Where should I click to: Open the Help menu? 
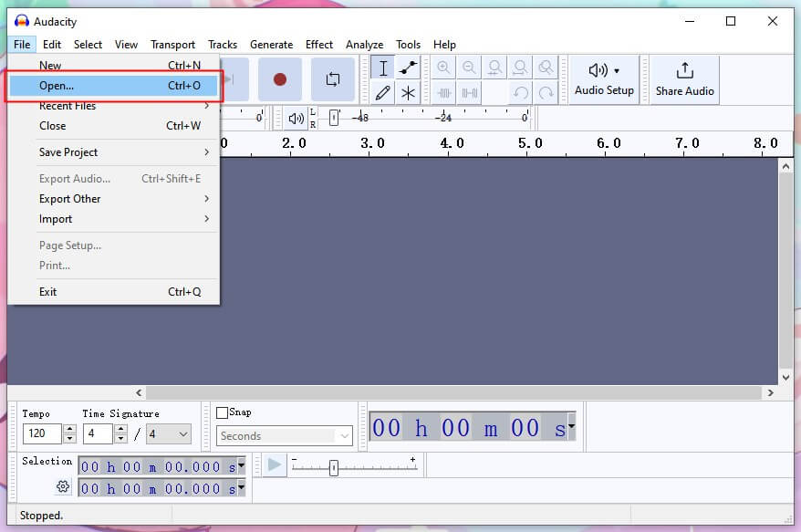(x=444, y=45)
